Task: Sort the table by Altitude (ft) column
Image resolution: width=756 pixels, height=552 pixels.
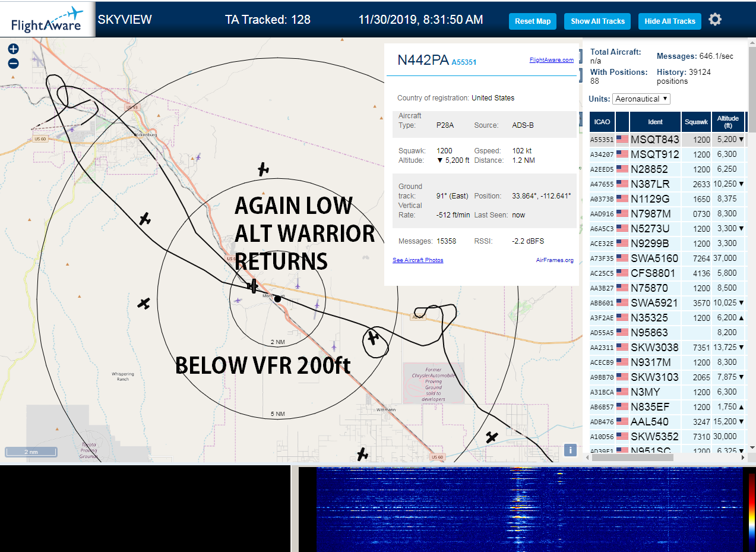Action: pyautogui.click(x=727, y=122)
